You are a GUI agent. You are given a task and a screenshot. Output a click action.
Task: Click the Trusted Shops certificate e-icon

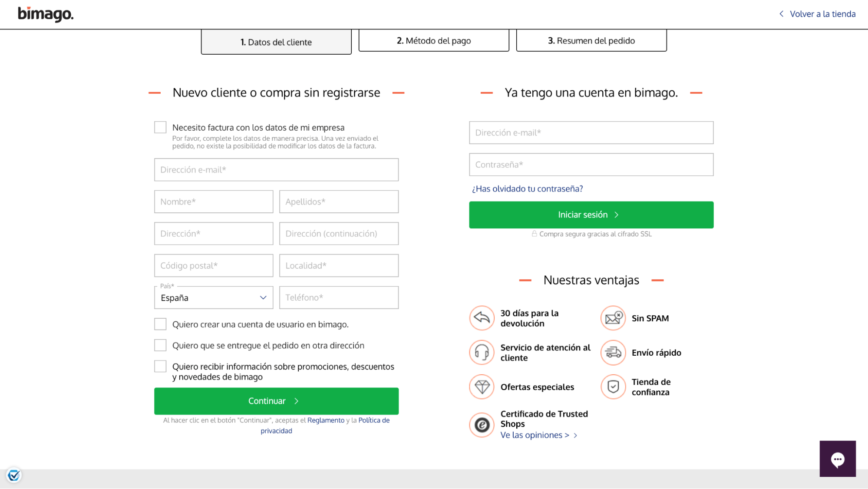point(482,425)
